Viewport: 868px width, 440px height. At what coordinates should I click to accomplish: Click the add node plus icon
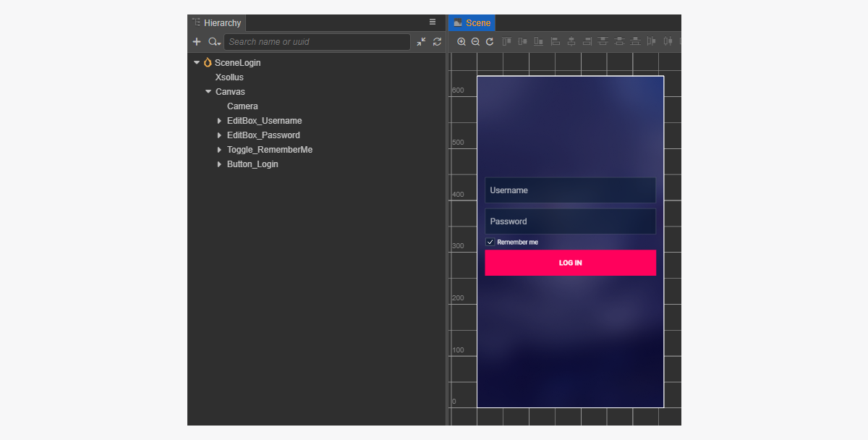coord(197,42)
